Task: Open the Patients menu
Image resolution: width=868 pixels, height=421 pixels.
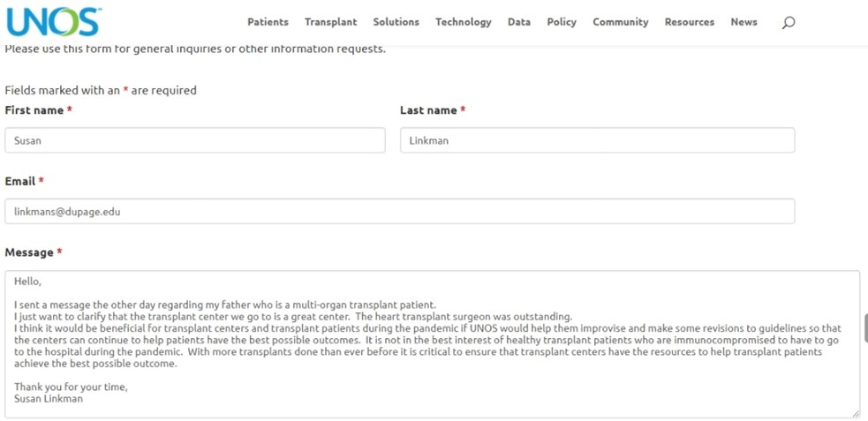Action: coord(268,22)
